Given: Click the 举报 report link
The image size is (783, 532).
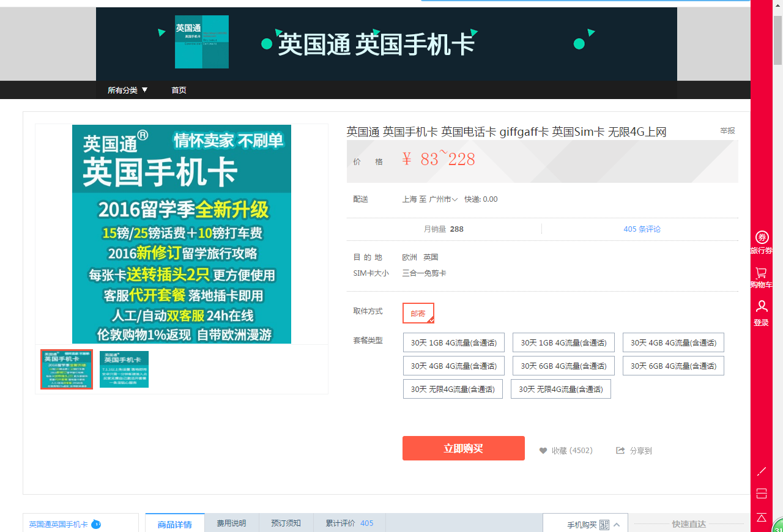Looking at the screenshot, I should pos(727,131).
